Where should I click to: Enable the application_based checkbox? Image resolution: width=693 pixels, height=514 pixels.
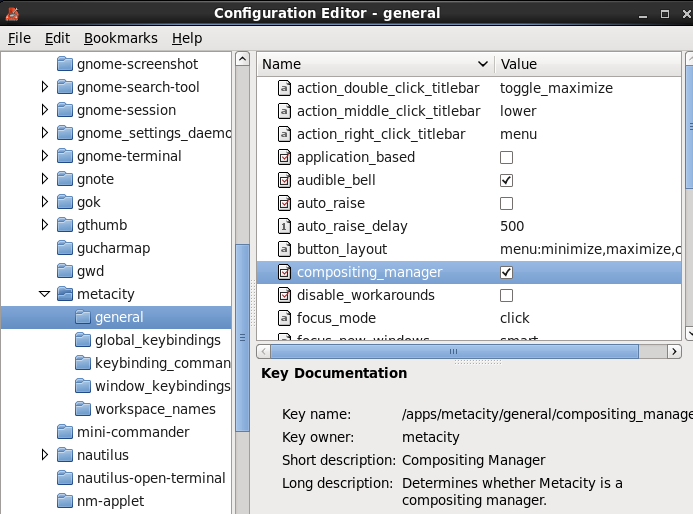coord(506,157)
